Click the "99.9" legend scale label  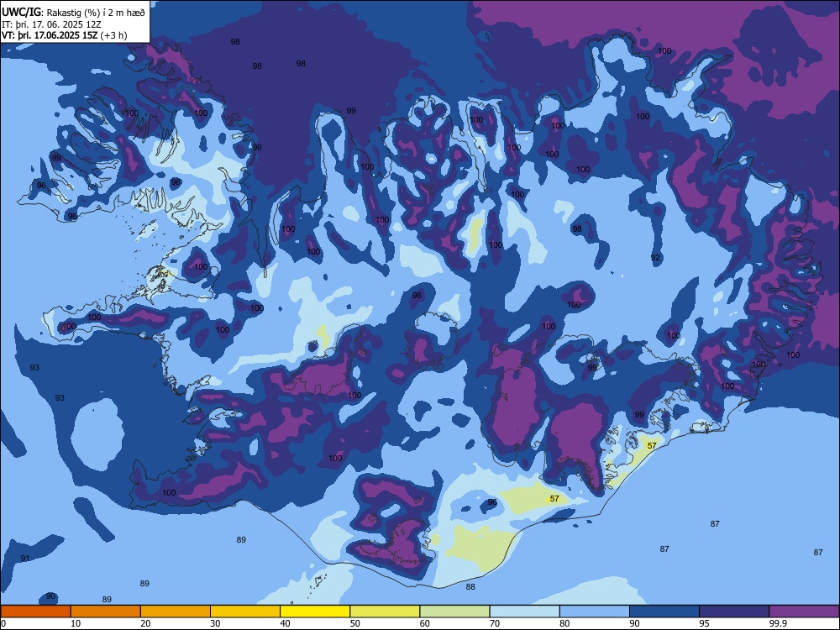coord(778,623)
